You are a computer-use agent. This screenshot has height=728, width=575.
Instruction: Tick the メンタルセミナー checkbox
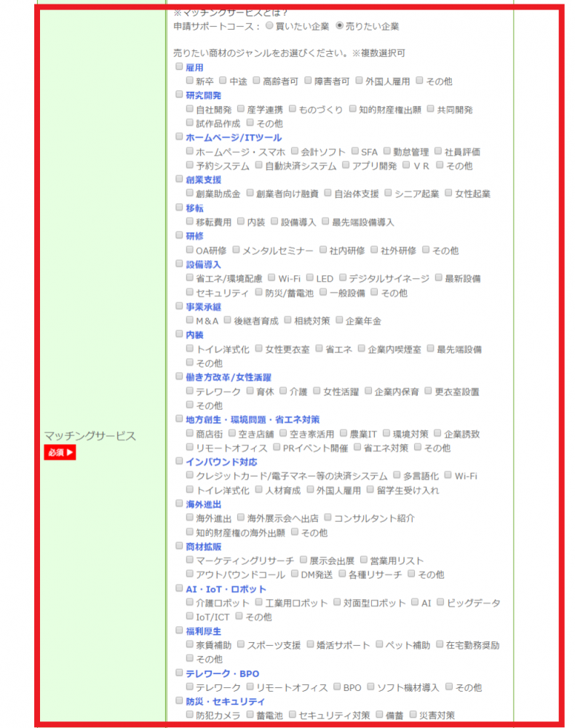pos(236,250)
